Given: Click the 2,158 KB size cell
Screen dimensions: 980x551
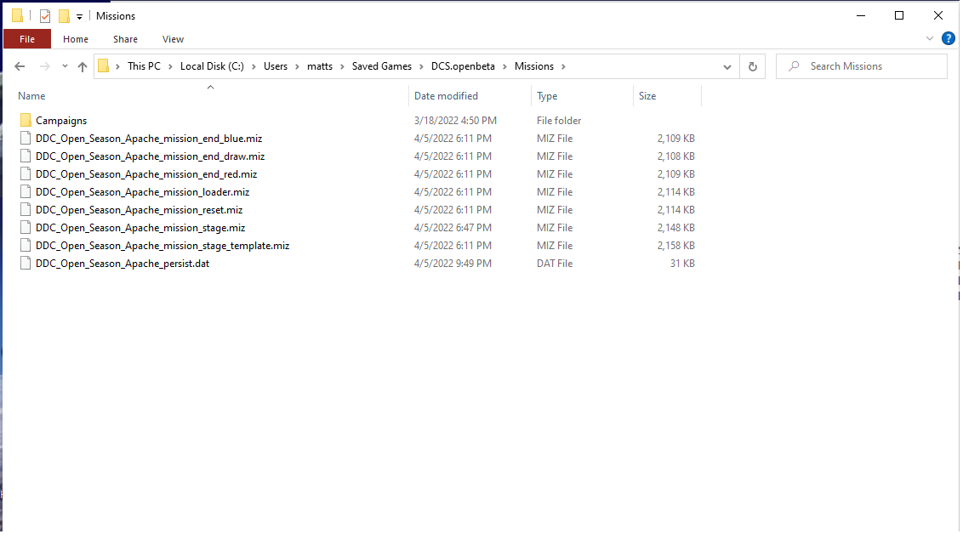Looking at the screenshot, I should click(675, 246).
